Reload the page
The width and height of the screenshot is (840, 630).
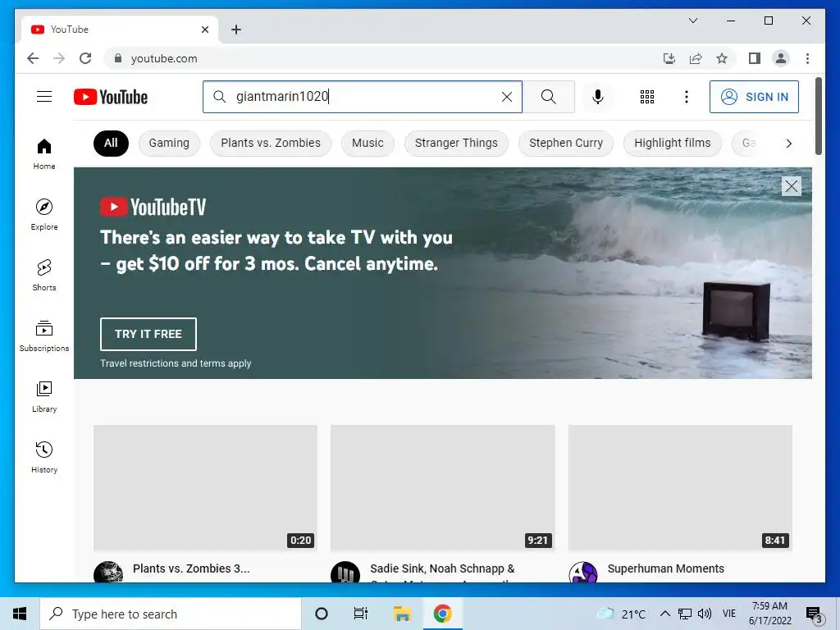pos(85,58)
